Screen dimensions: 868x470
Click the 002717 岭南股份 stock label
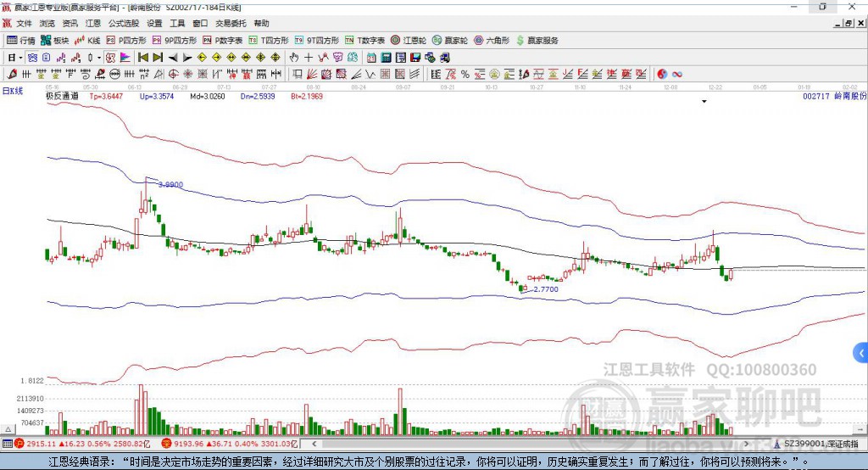click(x=834, y=96)
